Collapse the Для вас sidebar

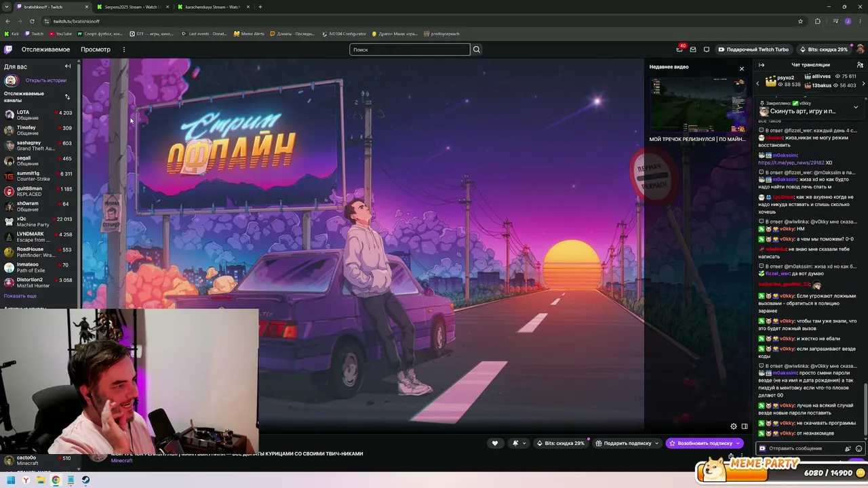(x=68, y=66)
